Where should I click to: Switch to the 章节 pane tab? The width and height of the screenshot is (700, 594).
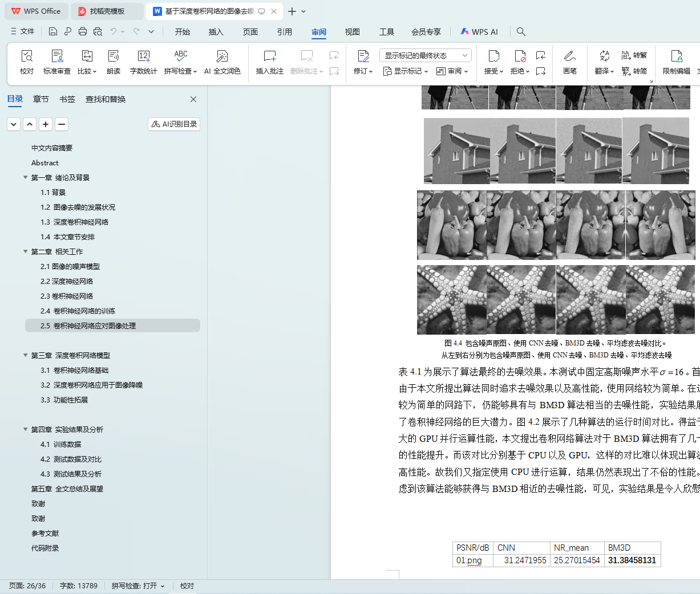pyautogui.click(x=41, y=99)
